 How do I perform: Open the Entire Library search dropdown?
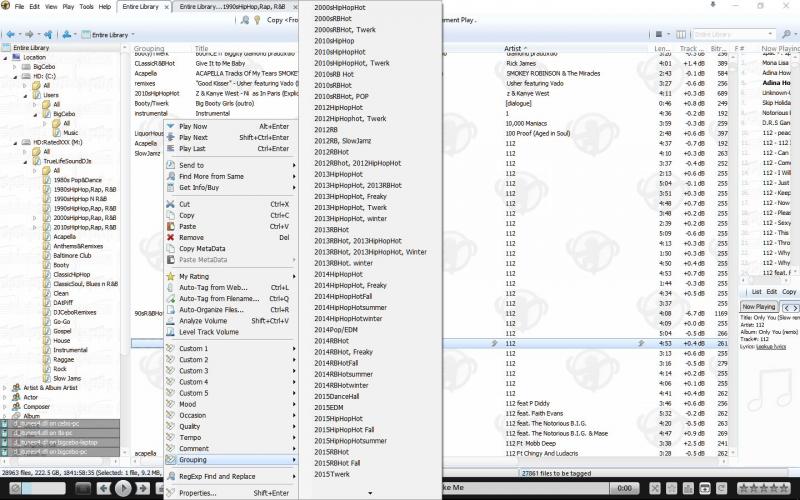click(770, 34)
